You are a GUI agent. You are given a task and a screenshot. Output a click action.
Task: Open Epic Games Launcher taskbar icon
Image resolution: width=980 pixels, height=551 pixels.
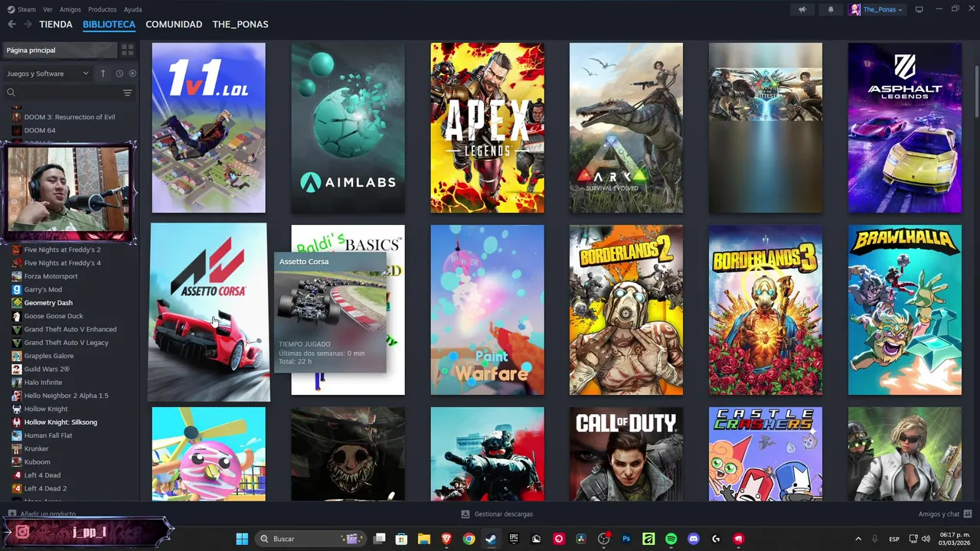[x=514, y=539]
